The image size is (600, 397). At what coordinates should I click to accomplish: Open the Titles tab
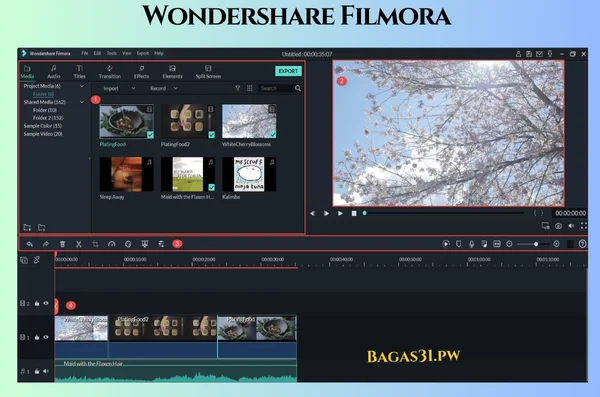pyautogui.click(x=80, y=72)
